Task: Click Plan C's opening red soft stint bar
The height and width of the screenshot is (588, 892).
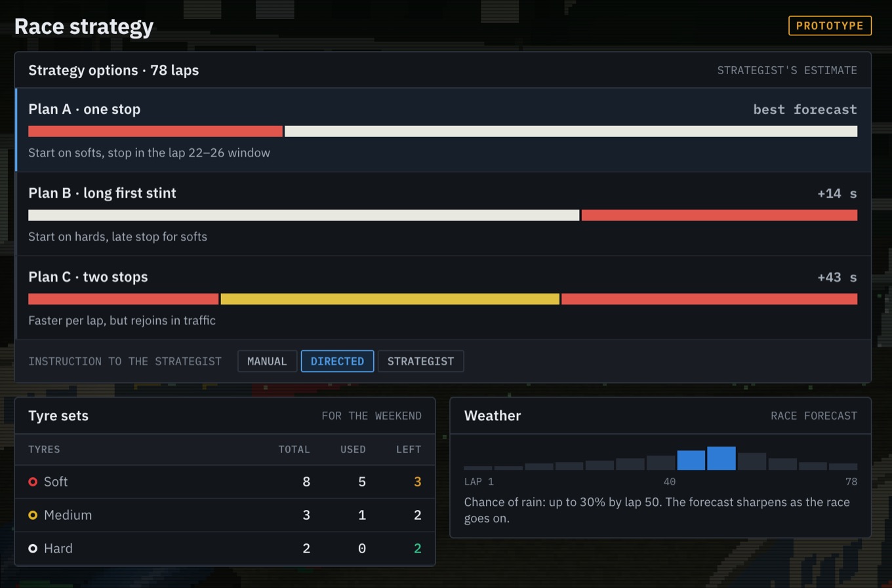Action: (123, 299)
